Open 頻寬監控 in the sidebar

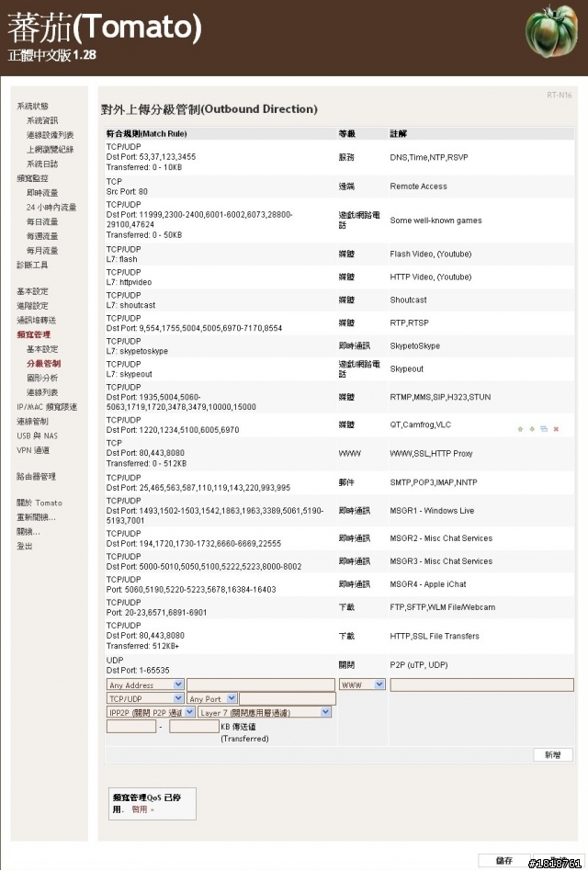click(32, 177)
